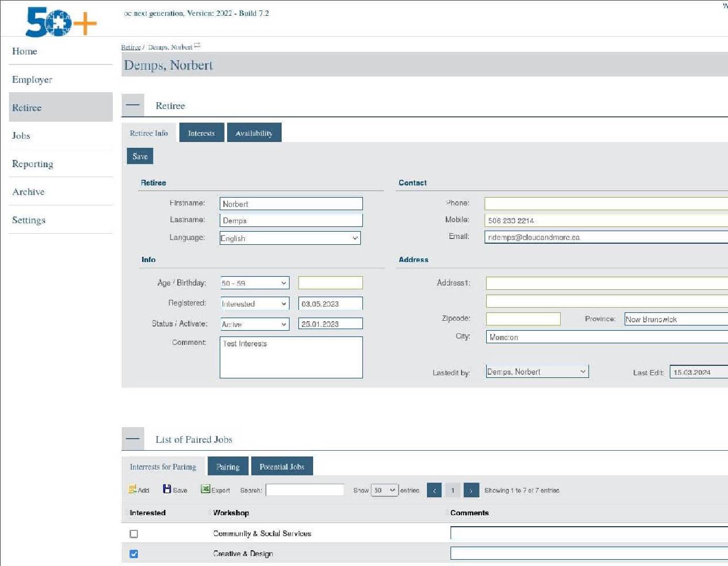Open Archive in the sidebar
This screenshot has width=728, height=566.
coord(61,191)
